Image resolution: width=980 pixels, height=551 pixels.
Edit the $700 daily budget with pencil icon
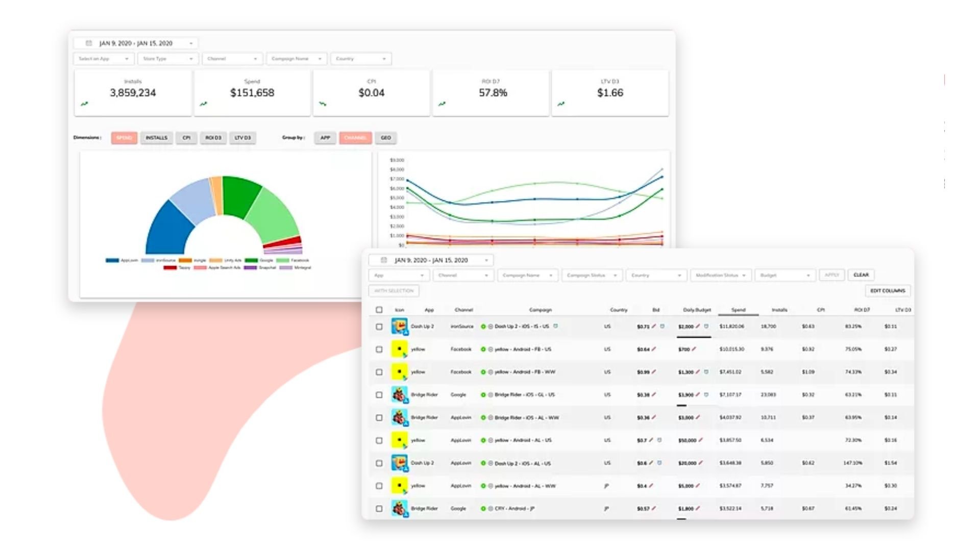[x=694, y=349]
